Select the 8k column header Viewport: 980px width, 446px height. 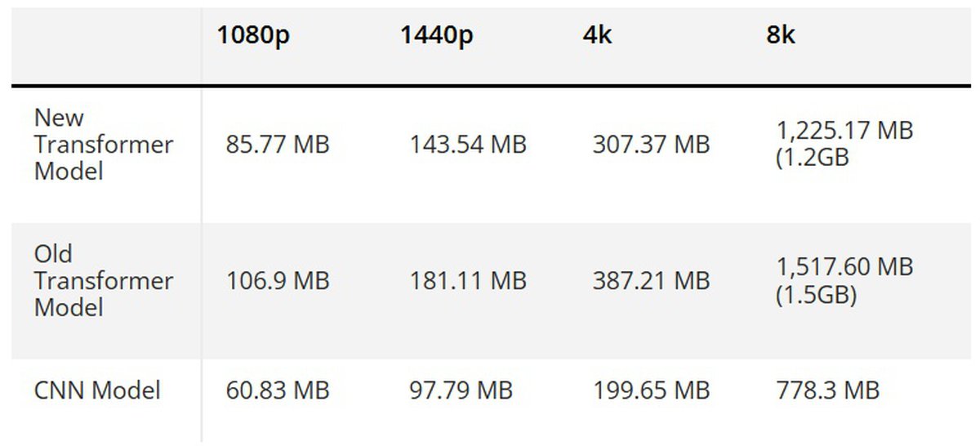781,37
